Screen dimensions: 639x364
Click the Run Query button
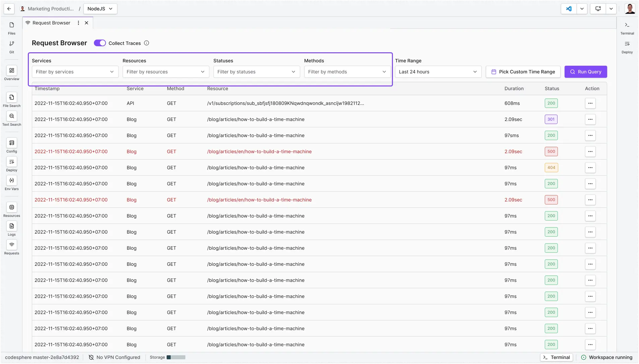(x=586, y=72)
